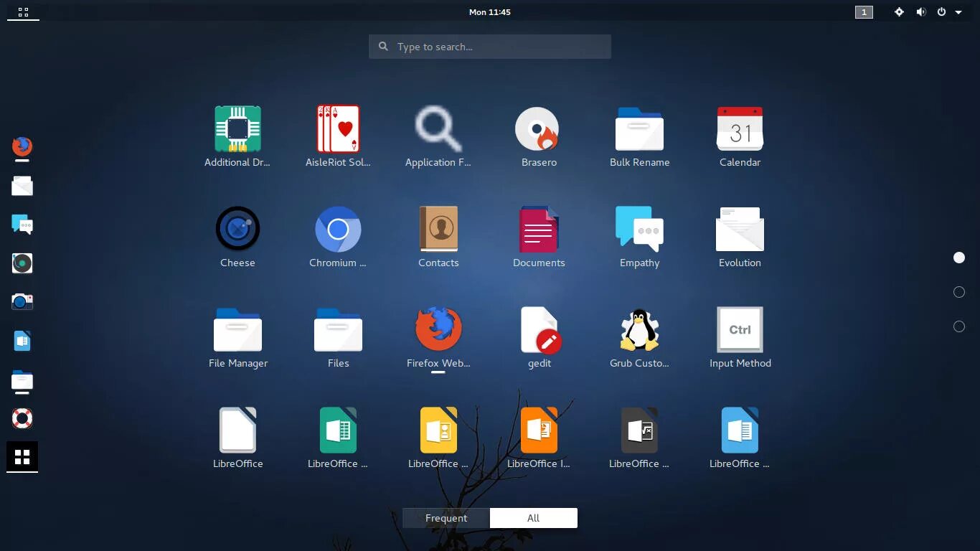The height and width of the screenshot is (551, 980).
Task: Switch to the third app page dot
Action: coord(959,326)
